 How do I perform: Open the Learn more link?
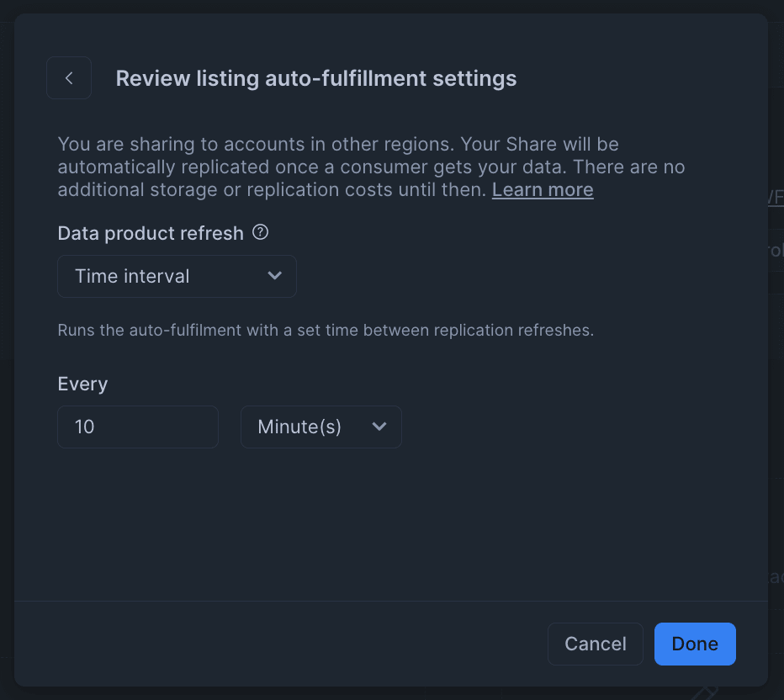(543, 190)
